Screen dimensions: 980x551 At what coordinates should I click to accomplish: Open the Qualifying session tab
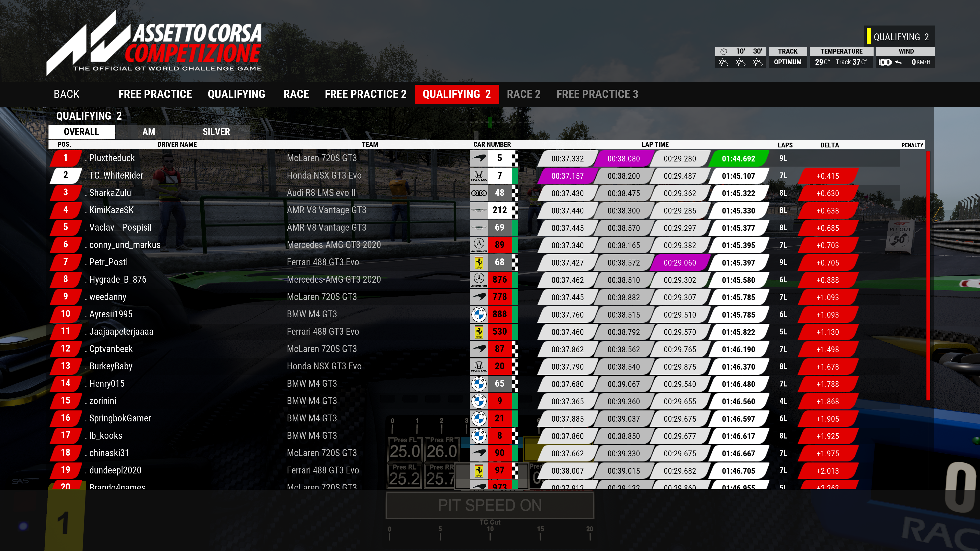[x=236, y=94]
